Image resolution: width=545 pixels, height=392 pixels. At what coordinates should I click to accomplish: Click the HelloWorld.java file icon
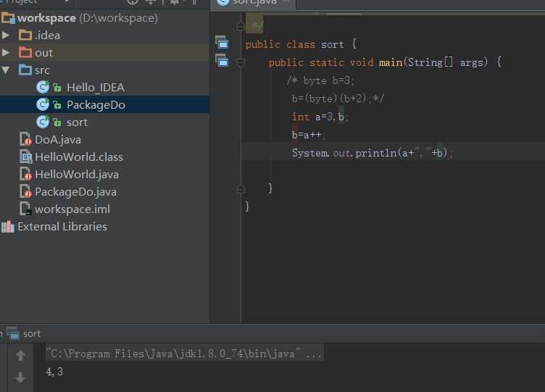(25, 174)
